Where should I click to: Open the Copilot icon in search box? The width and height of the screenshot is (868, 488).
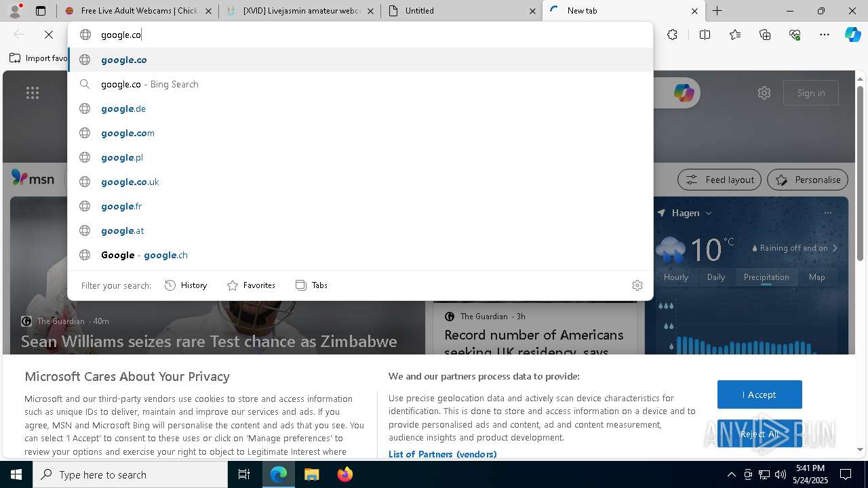click(684, 93)
